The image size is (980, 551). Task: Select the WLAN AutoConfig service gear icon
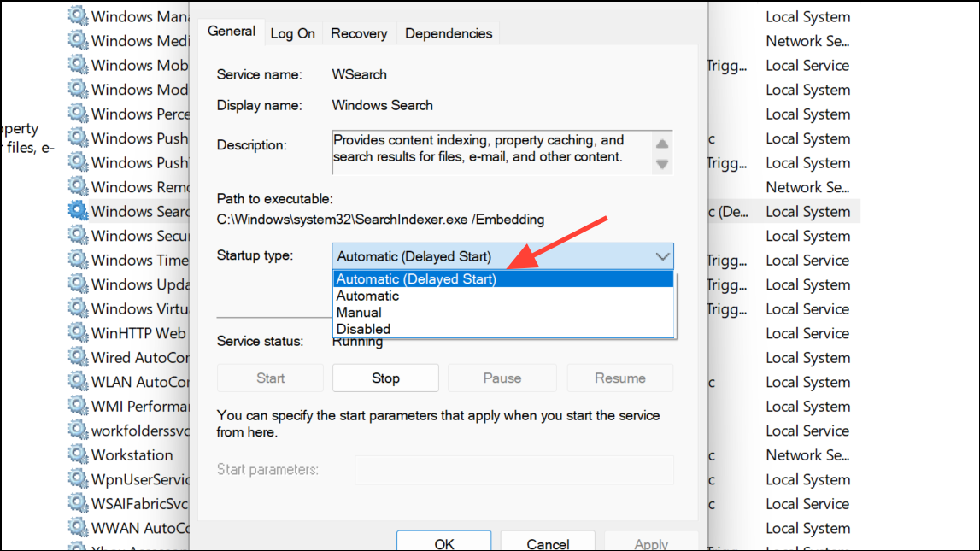coord(79,382)
